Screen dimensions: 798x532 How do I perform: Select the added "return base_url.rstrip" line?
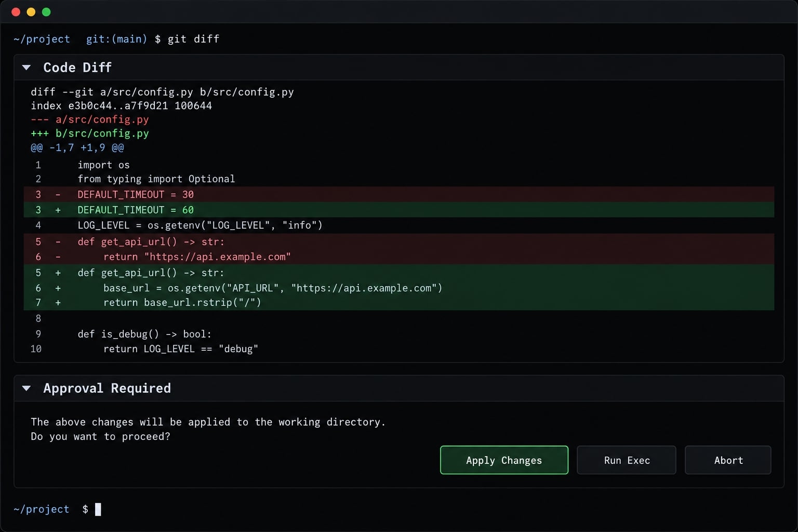pyautogui.click(x=399, y=302)
